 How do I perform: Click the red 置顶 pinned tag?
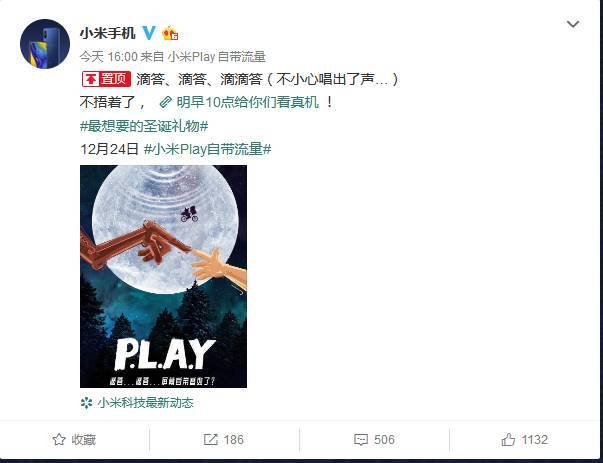click(x=107, y=79)
